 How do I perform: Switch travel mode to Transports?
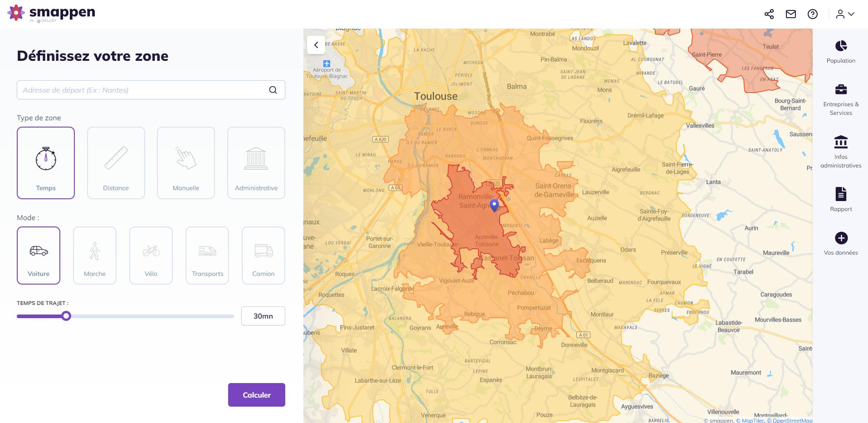point(207,256)
